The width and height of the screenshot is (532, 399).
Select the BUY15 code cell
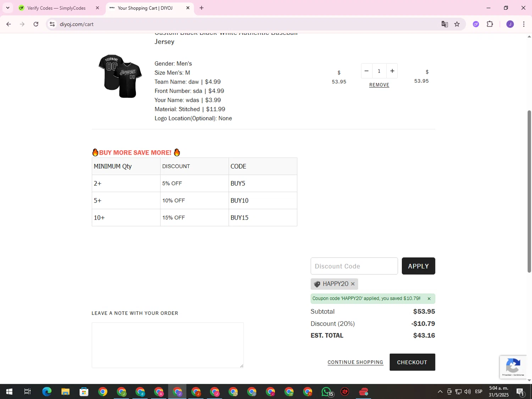[263, 217]
